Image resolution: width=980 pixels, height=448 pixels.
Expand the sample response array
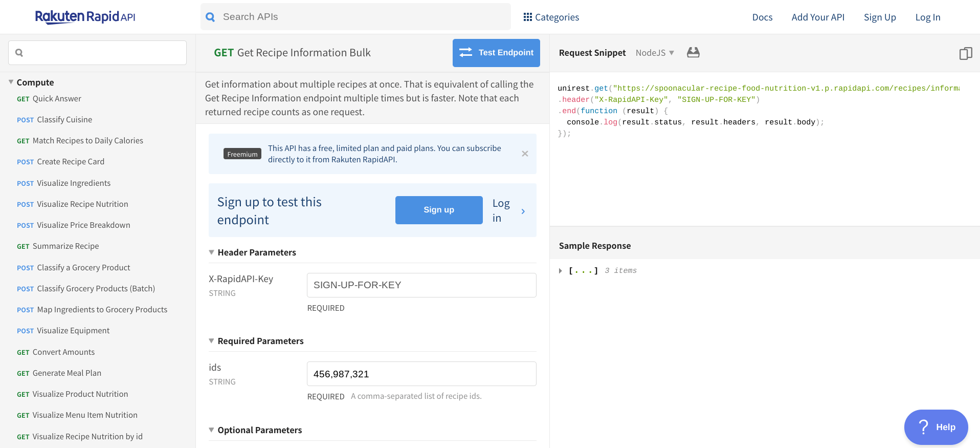click(561, 271)
